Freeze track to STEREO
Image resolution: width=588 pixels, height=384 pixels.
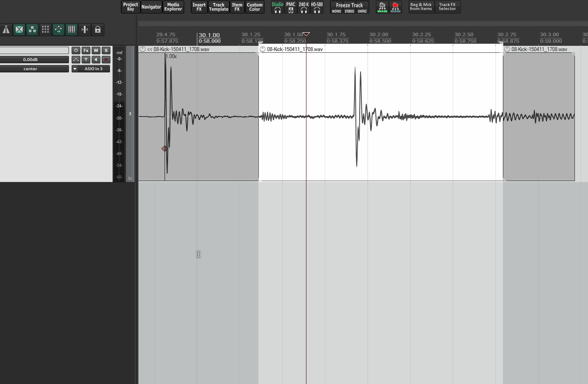(x=349, y=11)
